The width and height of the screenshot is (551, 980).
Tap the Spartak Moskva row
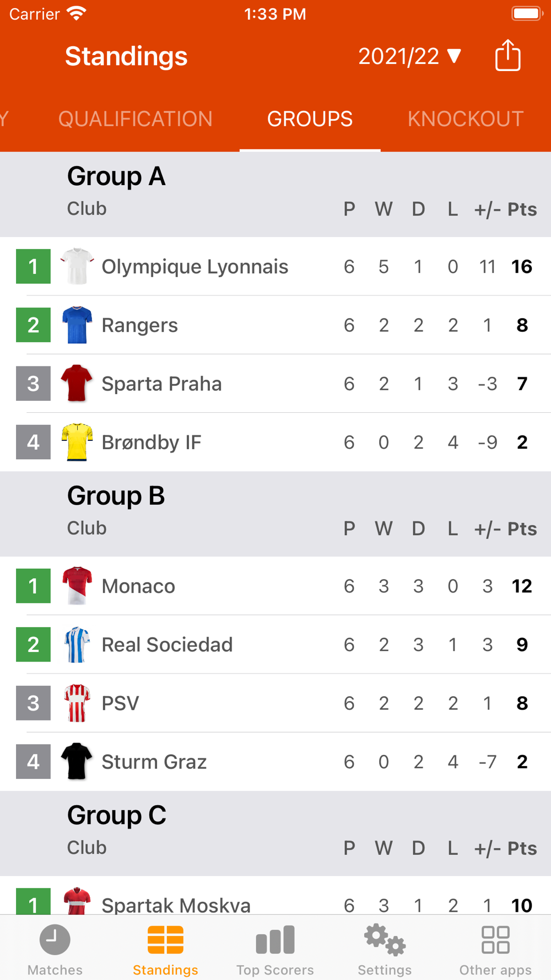(275, 896)
